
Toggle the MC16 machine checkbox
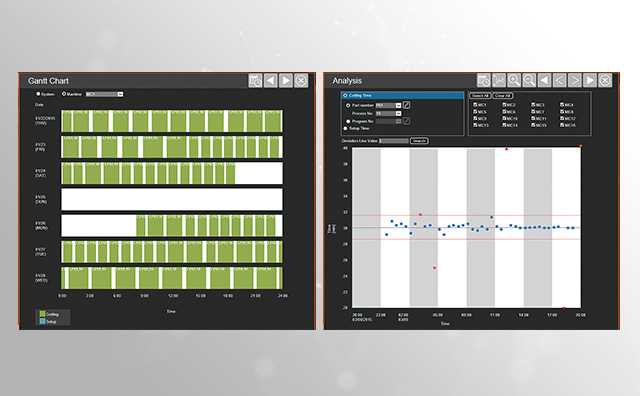tap(562, 125)
